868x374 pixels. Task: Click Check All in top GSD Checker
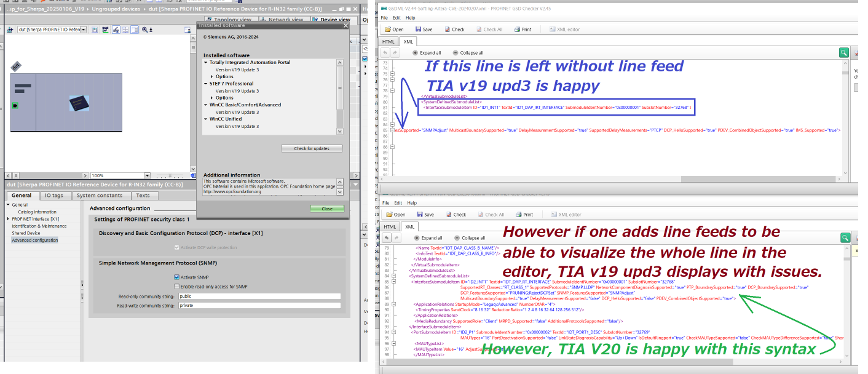coord(489,30)
